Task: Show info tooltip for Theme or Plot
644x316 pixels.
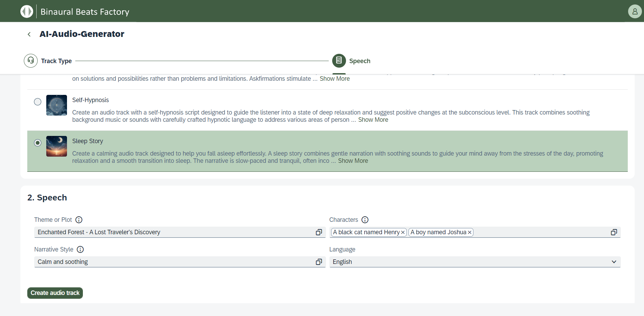Action: pyautogui.click(x=79, y=220)
